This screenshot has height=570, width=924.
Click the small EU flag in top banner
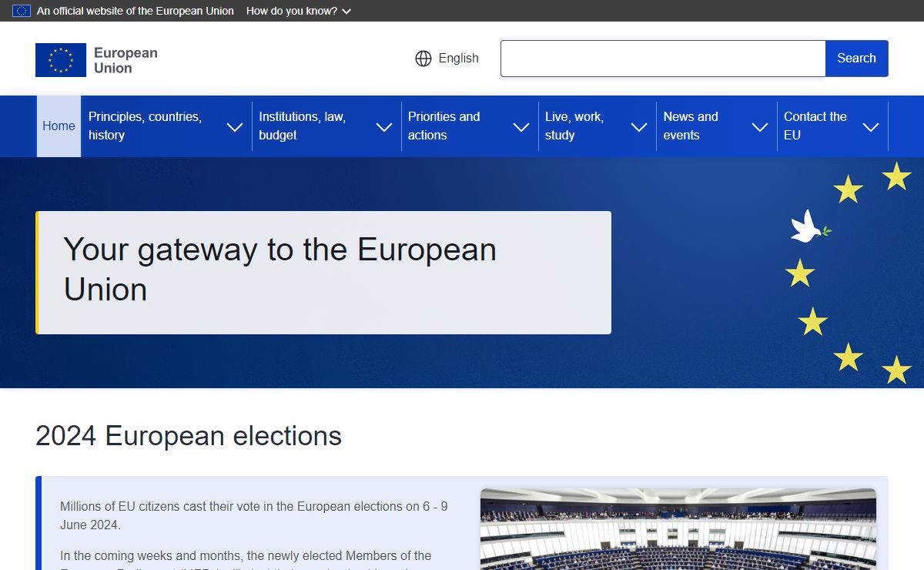point(22,11)
